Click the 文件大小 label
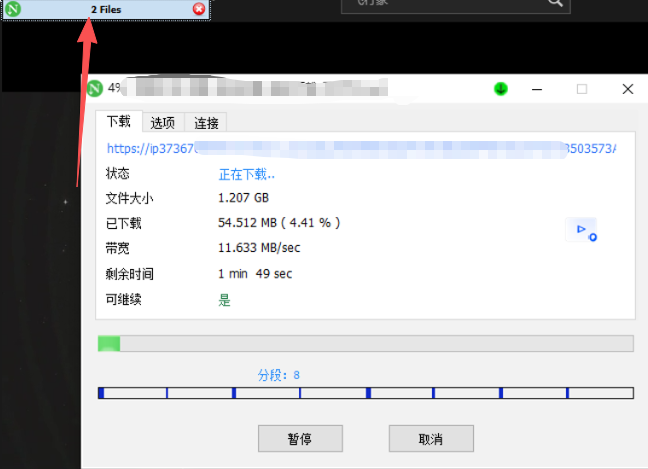The width and height of the screenshot is (648, 469). coord(129,198)
